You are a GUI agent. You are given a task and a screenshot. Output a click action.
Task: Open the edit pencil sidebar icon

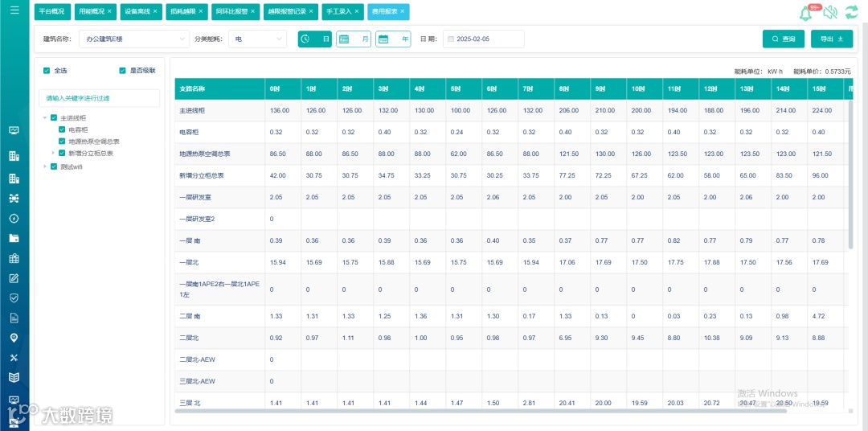tap(14, 278)
